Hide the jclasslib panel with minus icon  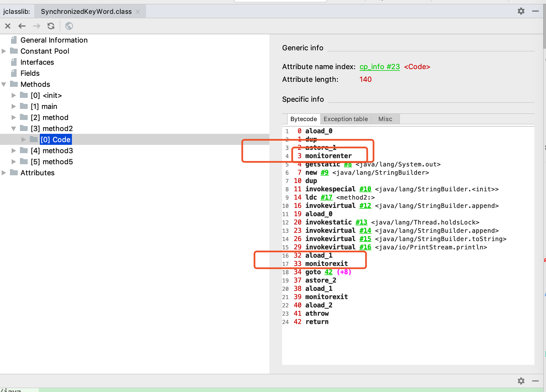[x=535, y=11]
